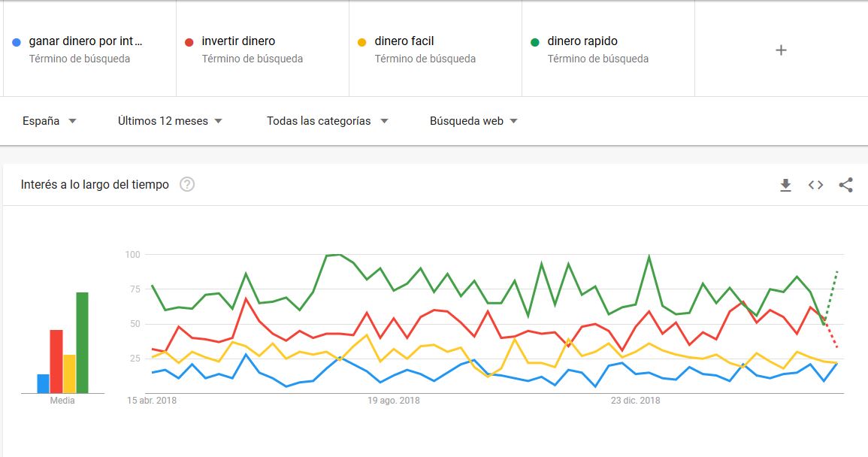Click the blue dot for ganar dinero
This screenshot has height=457, width=868.
click(x=16, y=42)
